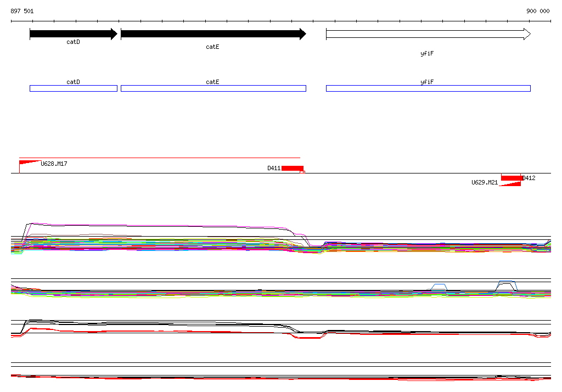Click the D412 text label
Image resolution: width=562 pixels, height=392 pixels.
tap(529, 178)
